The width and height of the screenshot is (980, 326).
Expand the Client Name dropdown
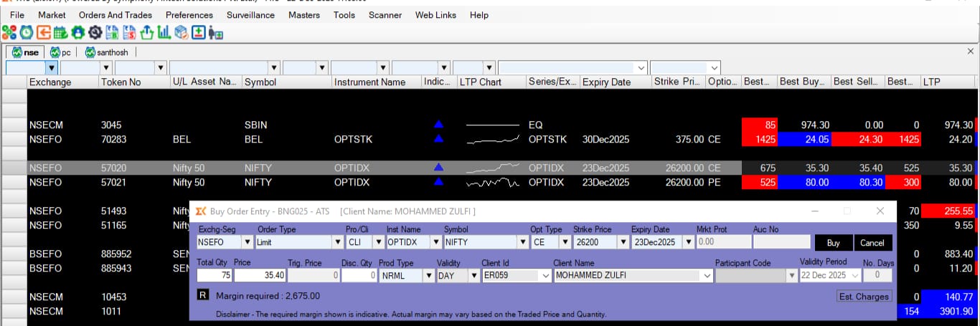click(x=707, y=275)
